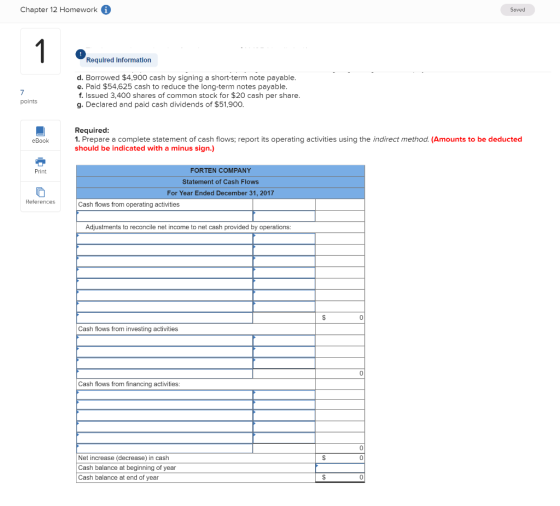Click the Print icon
Image resolution: width=560 pixels, height=506 pixels.
point(40,162)
